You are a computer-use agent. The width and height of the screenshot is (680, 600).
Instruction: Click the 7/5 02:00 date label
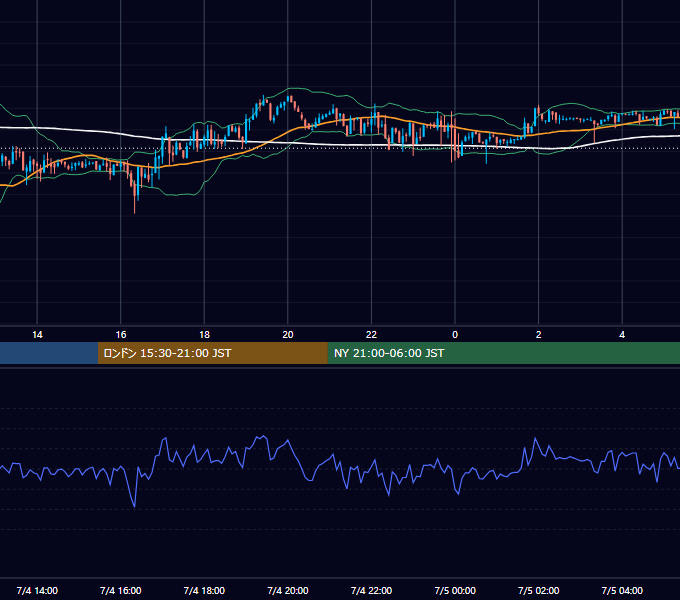tap(538, 590)
